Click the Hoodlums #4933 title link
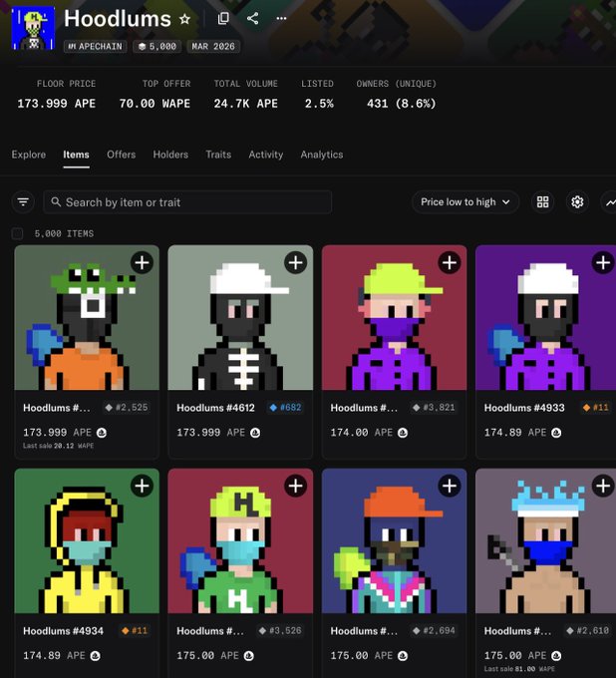616x678 pixels. 524,408
